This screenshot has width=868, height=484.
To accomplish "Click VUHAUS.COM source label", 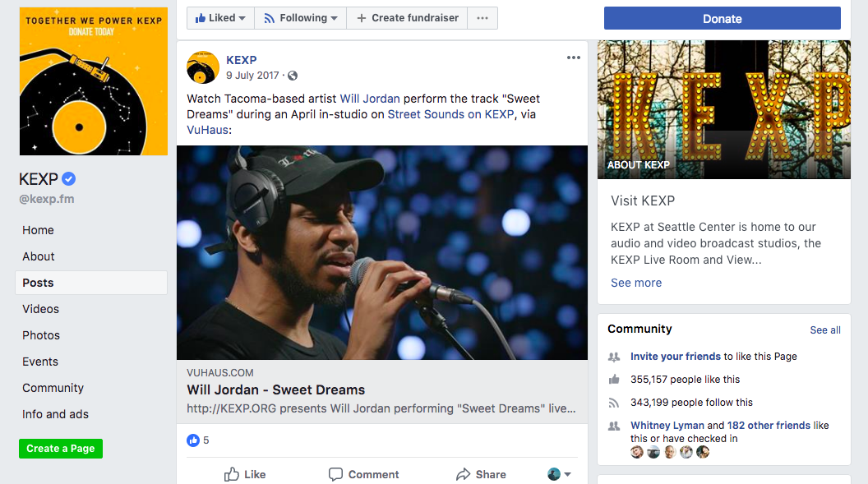I will [x=219, y=373].
